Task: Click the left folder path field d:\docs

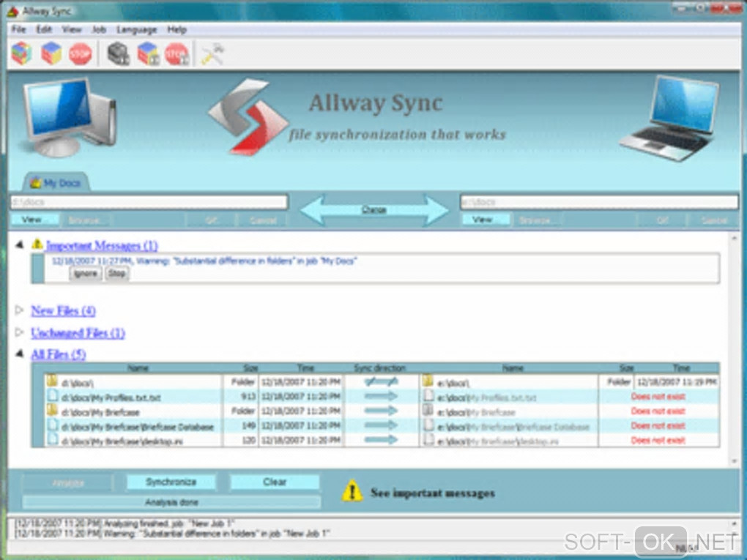Action: click(149, 202)
